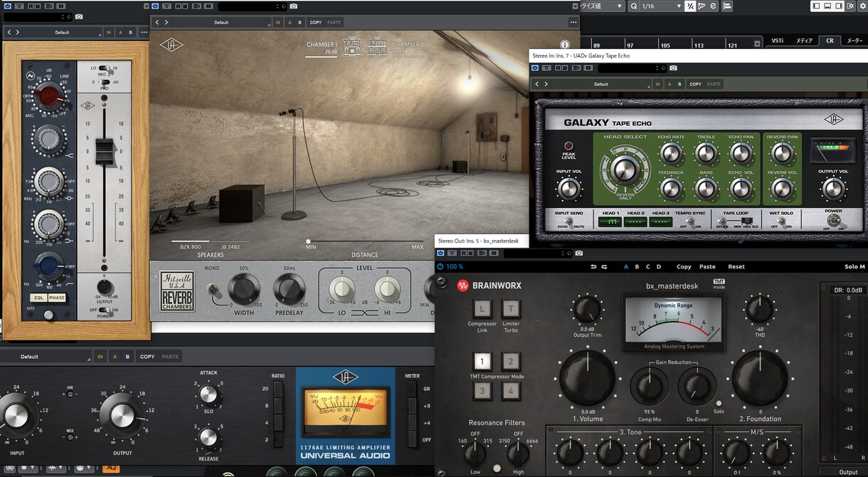Click the channel strip's vertical fader cap
Viewport: 868px width, 477px height.
click(x=104, y=151)
